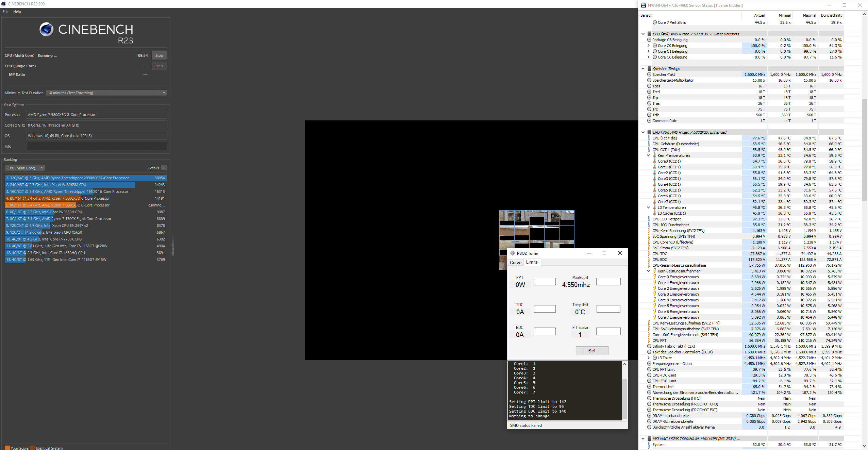The height and width of the screenshot is (450, 868).
Task: Click thermometer icon beside CPU IOD Hotspot
Action: pyautogui.click(x=649, y=219)
